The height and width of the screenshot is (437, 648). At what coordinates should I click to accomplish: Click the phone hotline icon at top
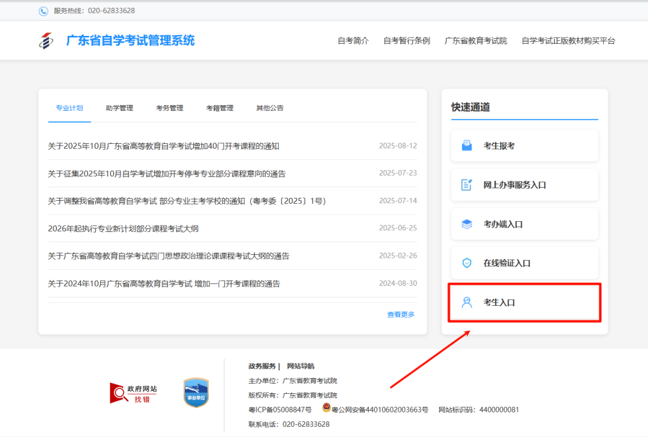click(x=43, y=11)
